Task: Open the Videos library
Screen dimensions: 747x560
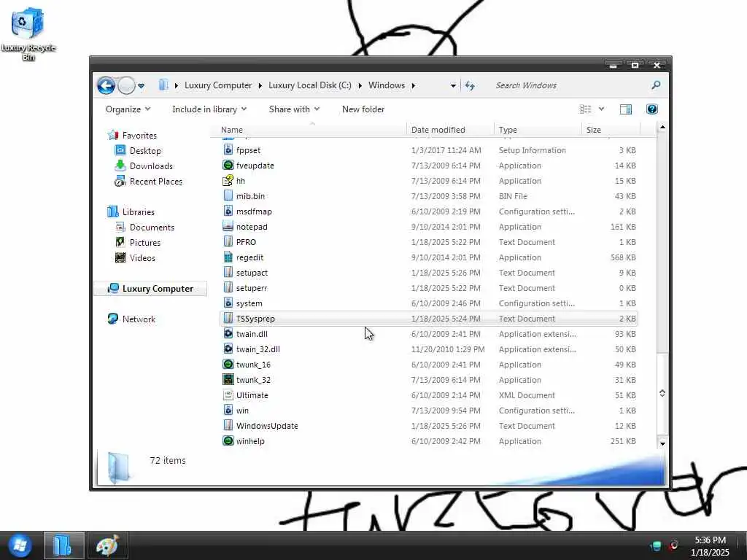Action: [142, 257]
